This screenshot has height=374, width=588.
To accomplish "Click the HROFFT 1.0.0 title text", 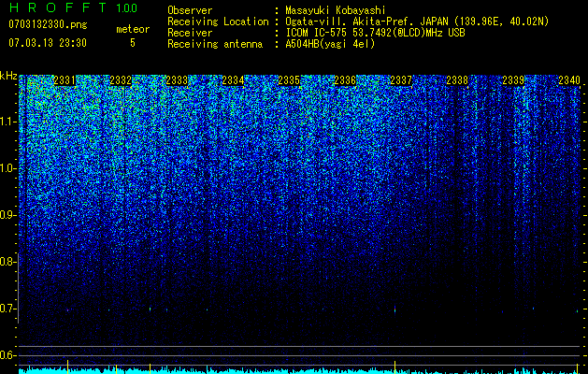I will [73, 7].
